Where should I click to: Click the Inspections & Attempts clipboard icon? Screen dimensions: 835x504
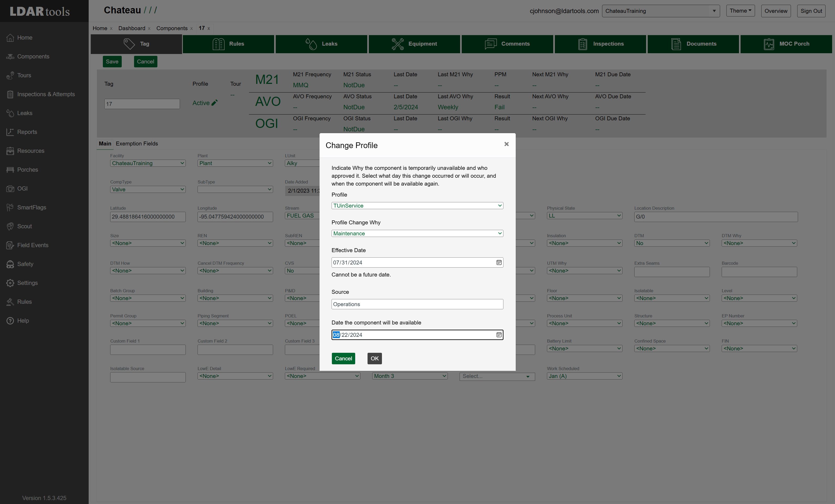point(10,94)
